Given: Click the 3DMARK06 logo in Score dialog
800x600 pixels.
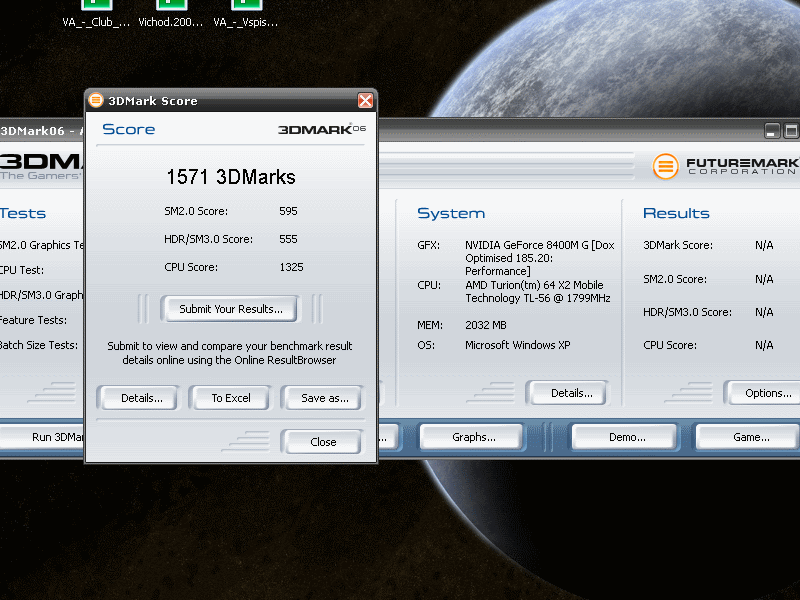Looking at the screenshot, I should click(x=321, y=129).
